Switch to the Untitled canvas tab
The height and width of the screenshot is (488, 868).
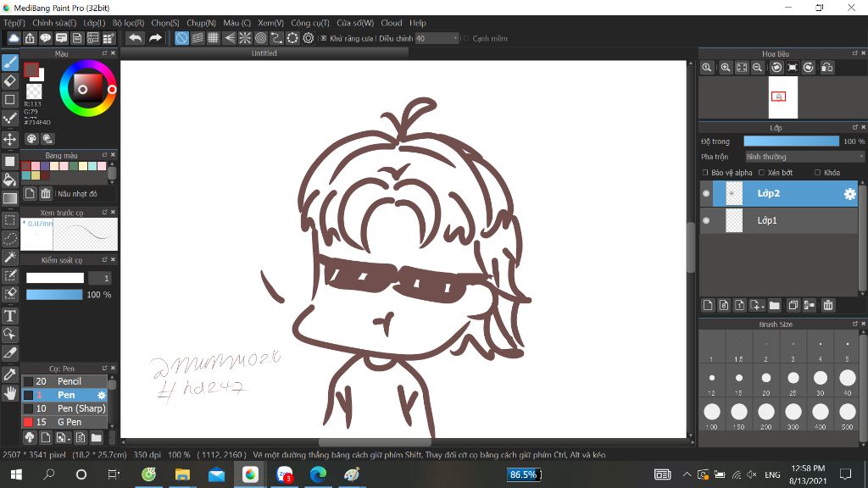tap(264, 53)
